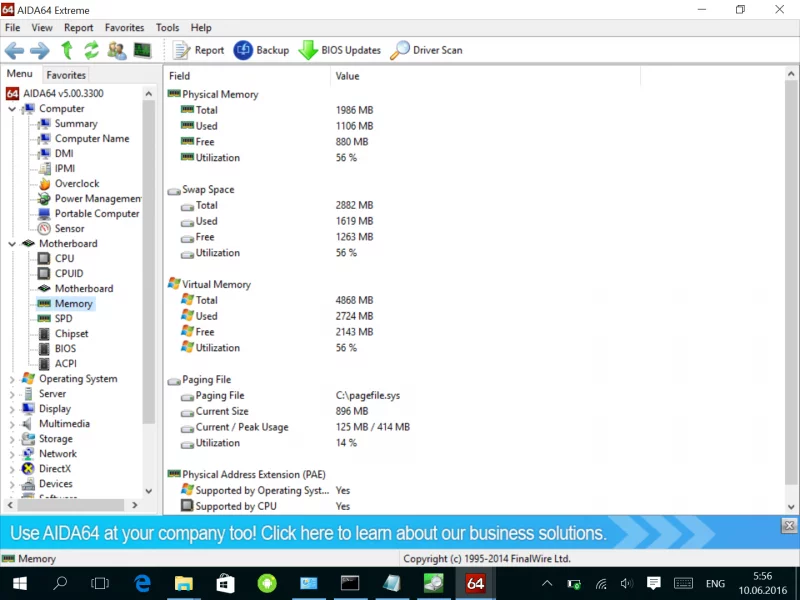Screen dimensions: 800x600
Task: Click the Report toolbar button
Action: 198,50
